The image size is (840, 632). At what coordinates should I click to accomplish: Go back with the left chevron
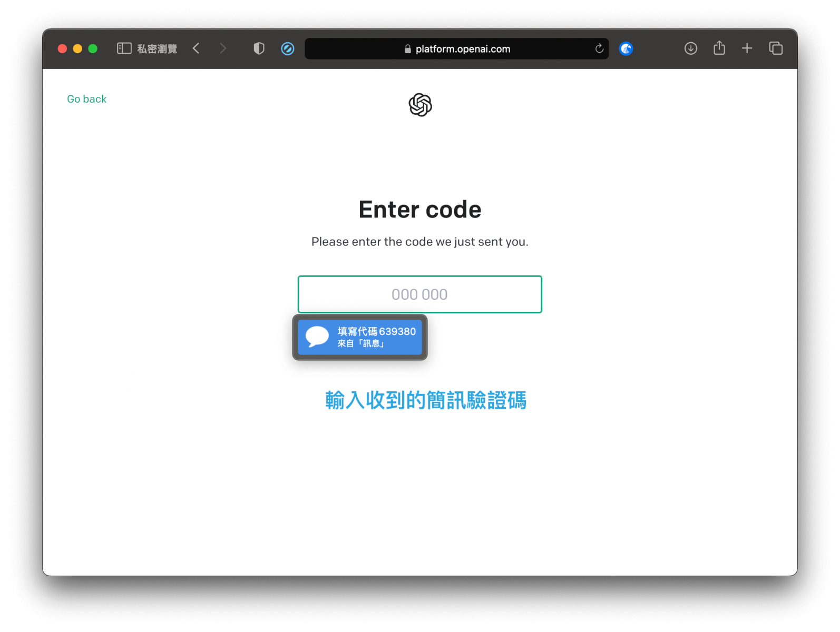pyautogui.click(x=196, y=48)
